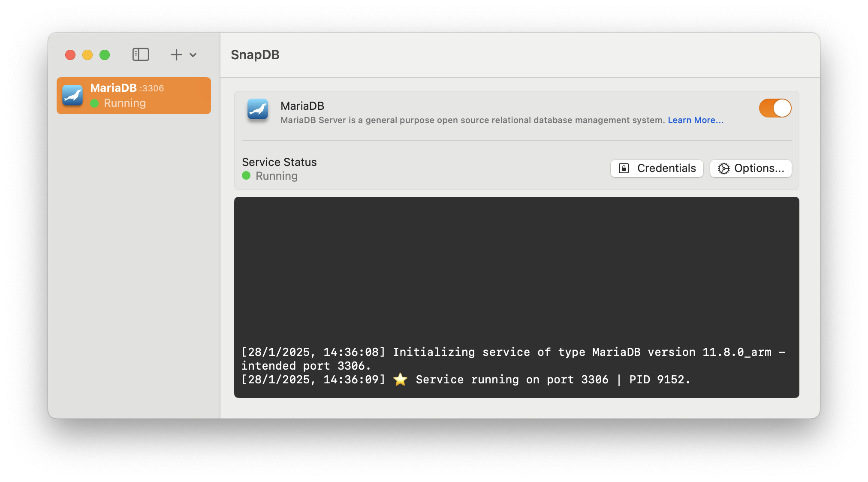The image size is (868, 482).
Task: Minimize the window with yellow button
Action: 87,55
